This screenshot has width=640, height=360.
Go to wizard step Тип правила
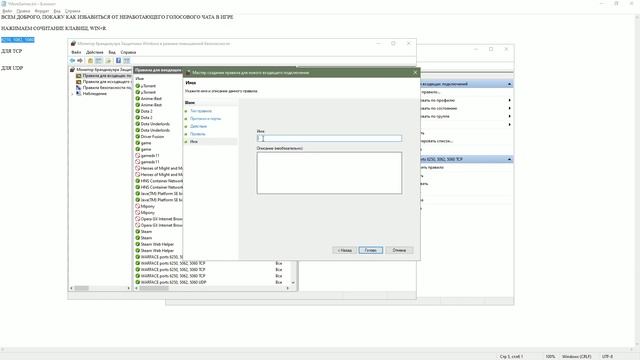201,111
